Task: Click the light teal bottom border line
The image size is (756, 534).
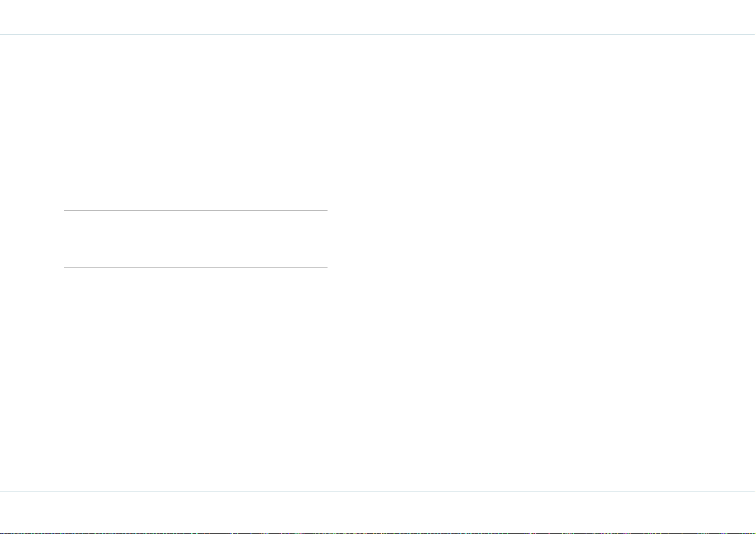Action: [378, 491]
